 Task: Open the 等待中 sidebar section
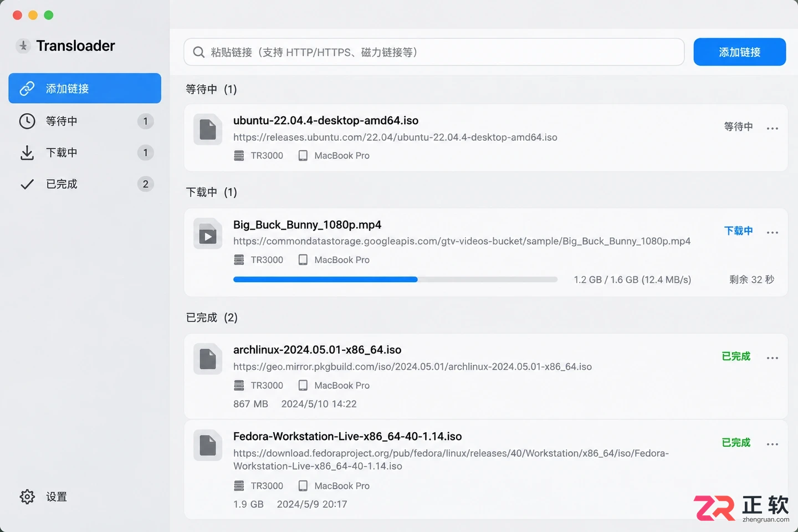tap(85, 121)
